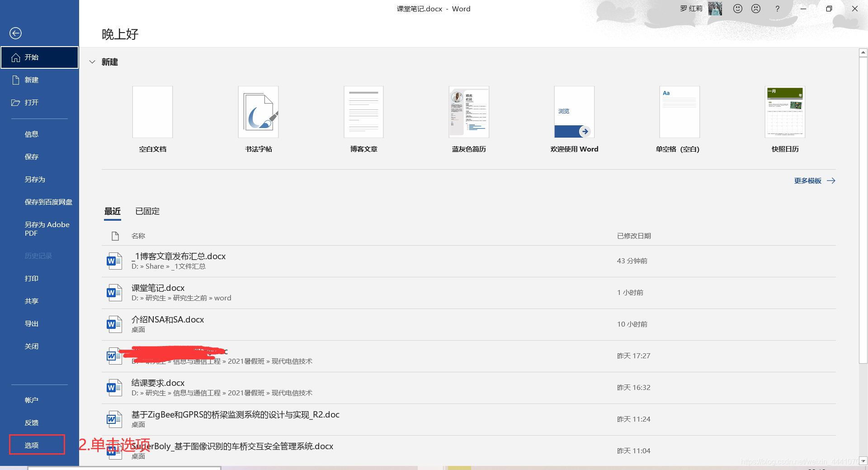Click the user avatar picture in title bar
The height and width of the screenshot is (470, 868).
(715, 9)
